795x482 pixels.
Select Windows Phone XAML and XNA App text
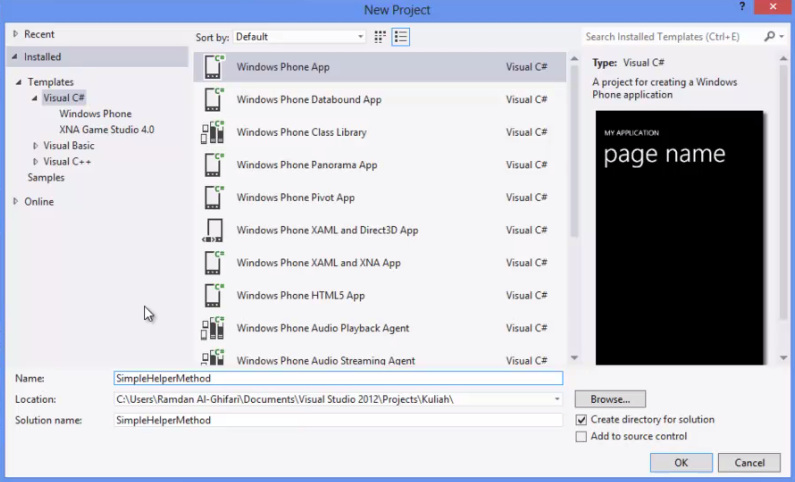(x=318, y=263)
